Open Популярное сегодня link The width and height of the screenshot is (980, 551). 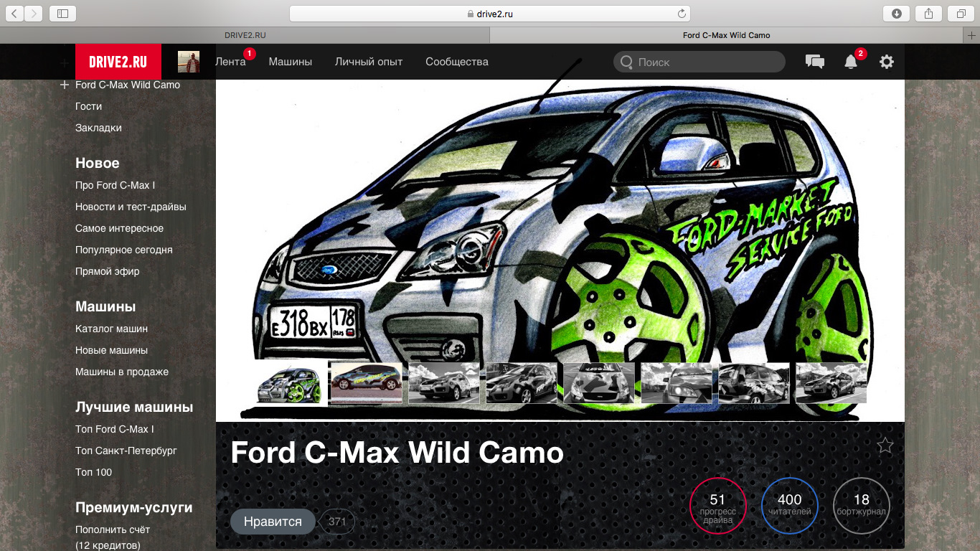(124, 250)
